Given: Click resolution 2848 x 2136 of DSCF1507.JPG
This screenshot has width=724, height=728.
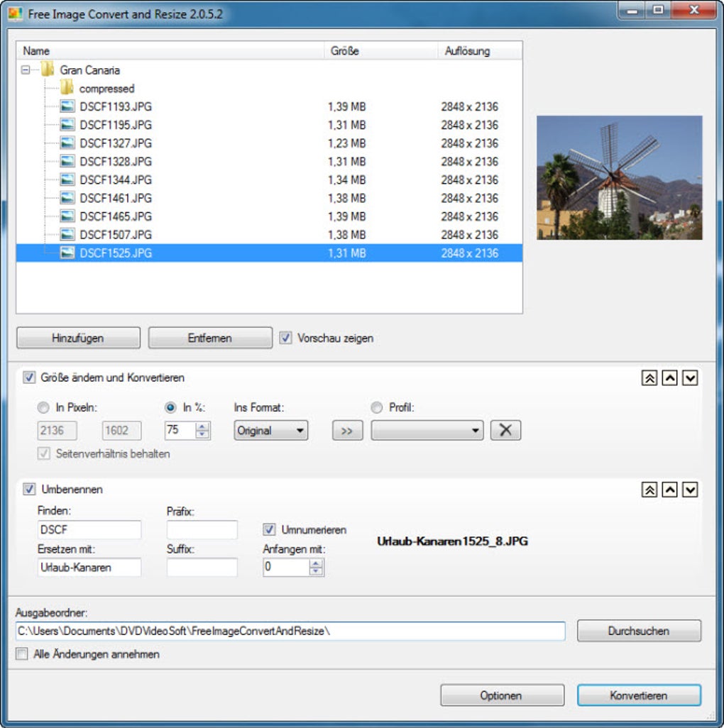Looking at the screenshot, I should (469, 235).
